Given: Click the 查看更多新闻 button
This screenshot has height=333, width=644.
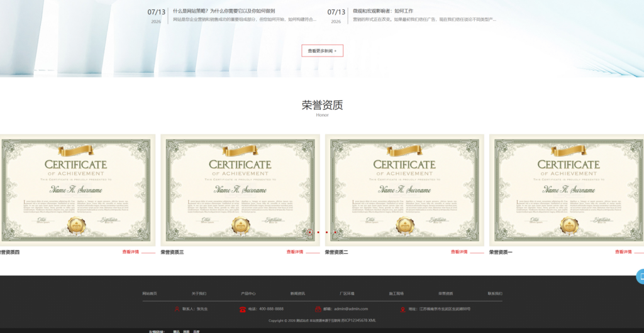Looking at the screenshot, I should 323,51.
